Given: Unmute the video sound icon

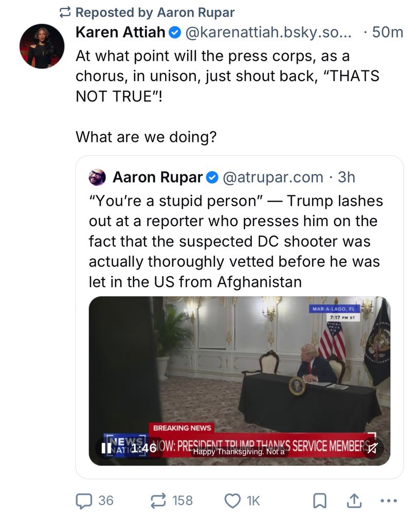Looking at the screenshot, I should (372, 448).
